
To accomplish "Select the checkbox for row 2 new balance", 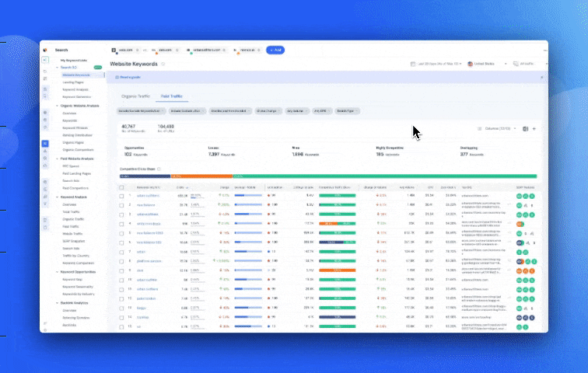I will point(121,204).
